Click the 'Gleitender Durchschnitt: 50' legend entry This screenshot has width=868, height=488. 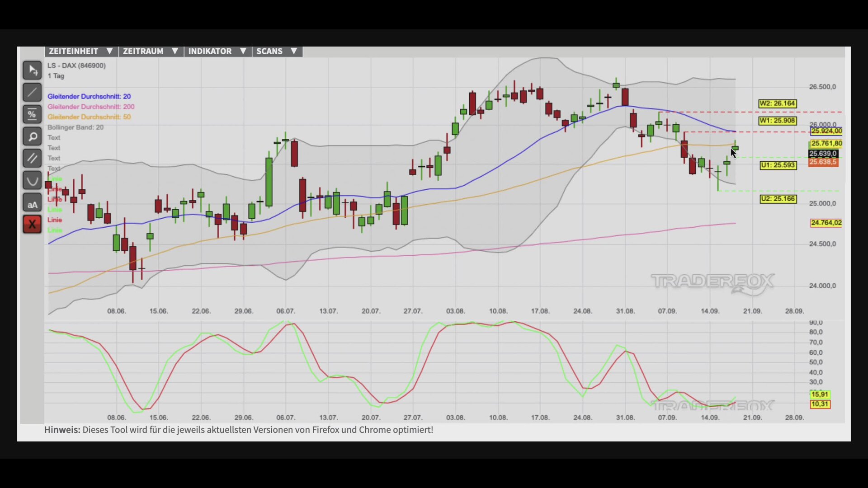pos(89,117)
